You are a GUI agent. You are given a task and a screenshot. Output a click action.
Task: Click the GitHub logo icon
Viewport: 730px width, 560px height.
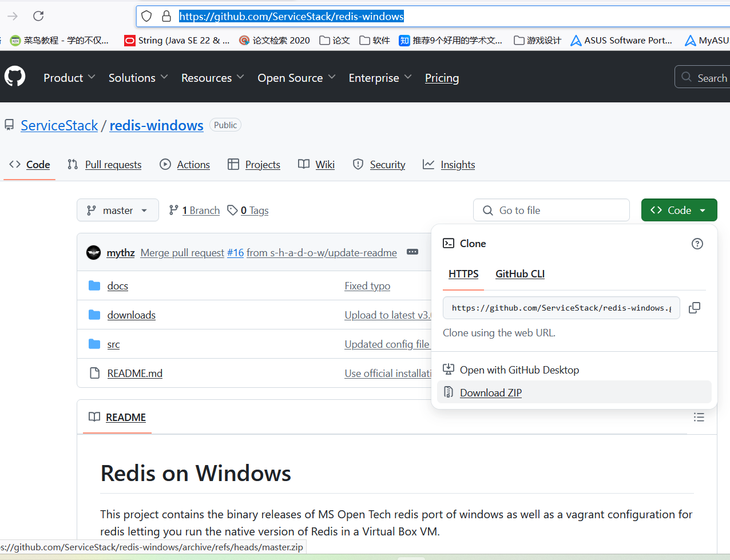(x=15, y=76)
